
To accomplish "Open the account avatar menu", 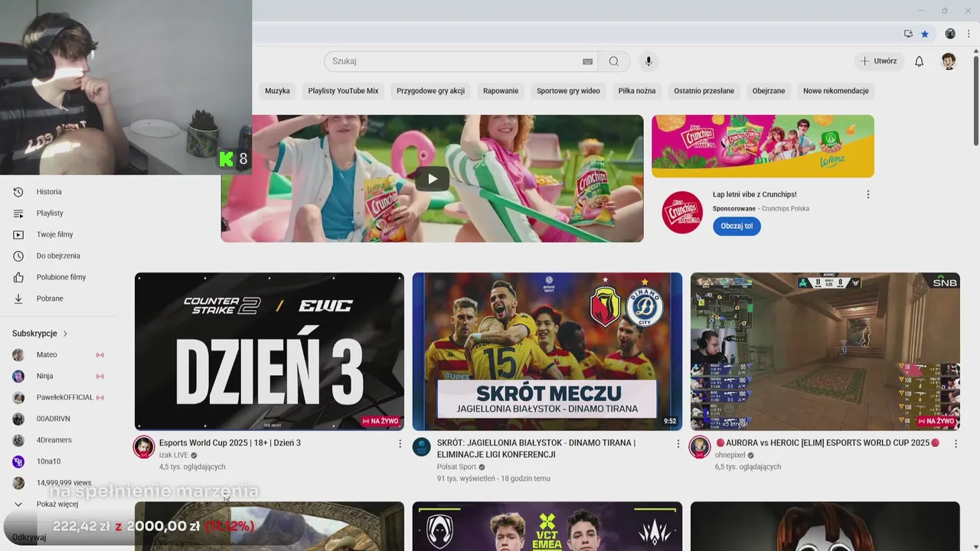I will [x=949, y=61].
